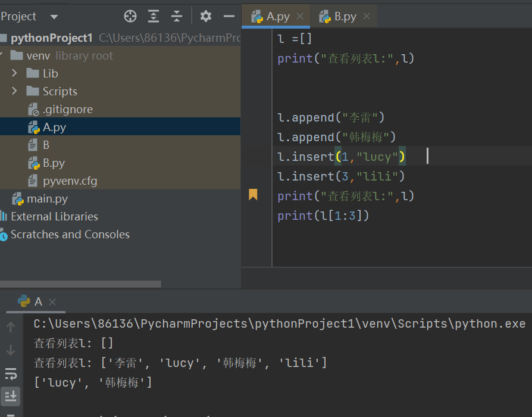The image size is (532, 417).
Task: Click the up arrow in run console
Action: coord(11,326)
